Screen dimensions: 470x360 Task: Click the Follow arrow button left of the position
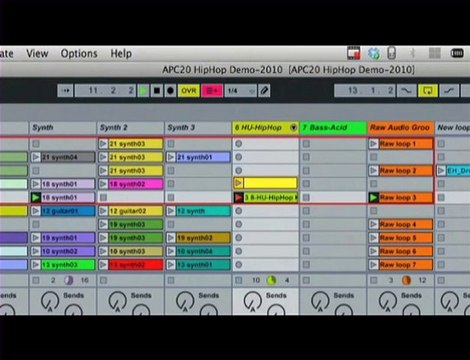click(65, 91)
